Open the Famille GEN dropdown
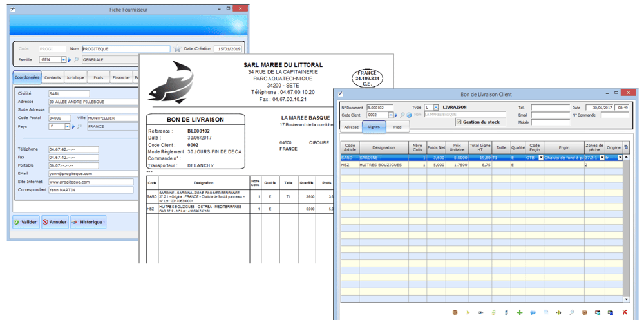The height and width of the screenshot is (320, 644). [63, 60]
